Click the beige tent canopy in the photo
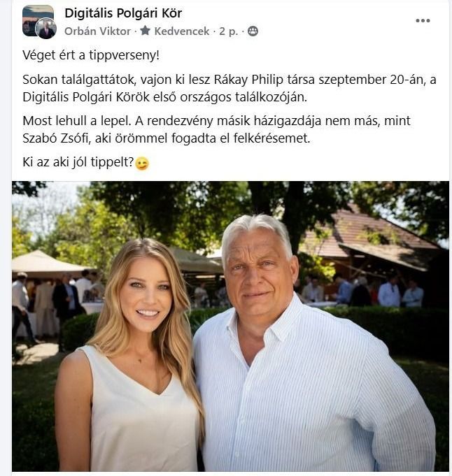452x476 pixels. [45, 261]
